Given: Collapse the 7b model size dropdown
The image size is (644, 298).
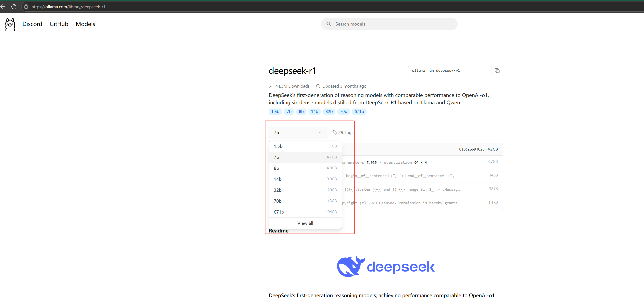Looking at the screenshot, I should pyautogui.click(x=297, y=132).
